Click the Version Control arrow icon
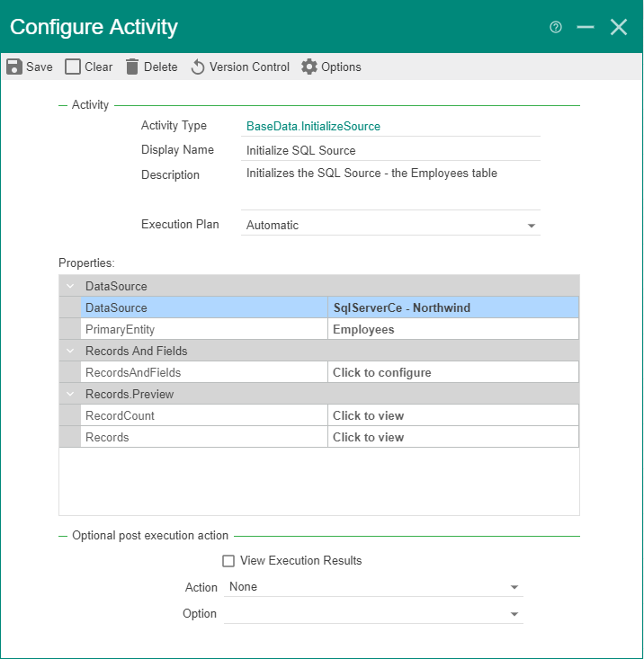644x659 pixels. pyautogui.click(x=198, y=67)
